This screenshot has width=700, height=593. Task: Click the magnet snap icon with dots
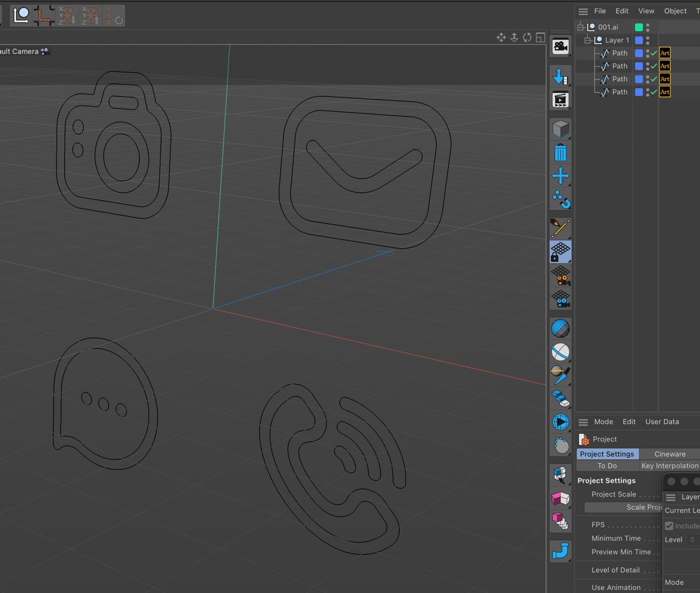tap(560, 200)
